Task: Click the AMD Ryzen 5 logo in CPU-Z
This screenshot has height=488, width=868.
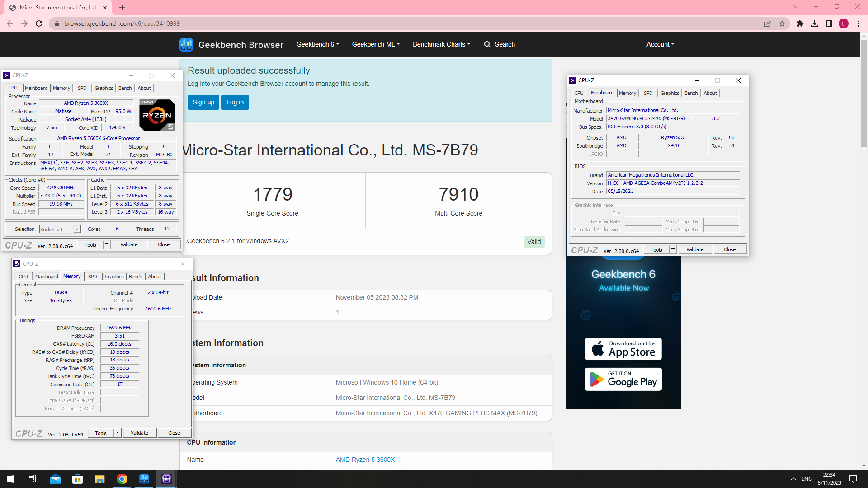Action: coord(157,115)
